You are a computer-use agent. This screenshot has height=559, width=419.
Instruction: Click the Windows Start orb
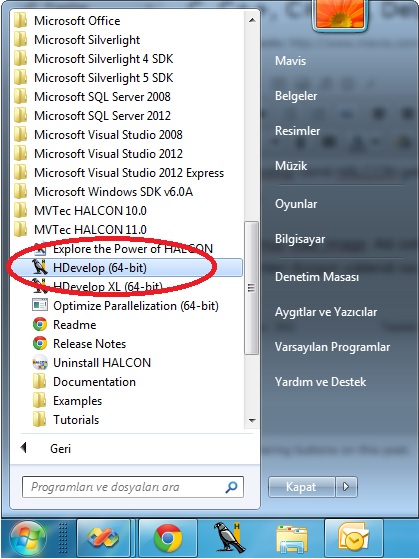28,539
